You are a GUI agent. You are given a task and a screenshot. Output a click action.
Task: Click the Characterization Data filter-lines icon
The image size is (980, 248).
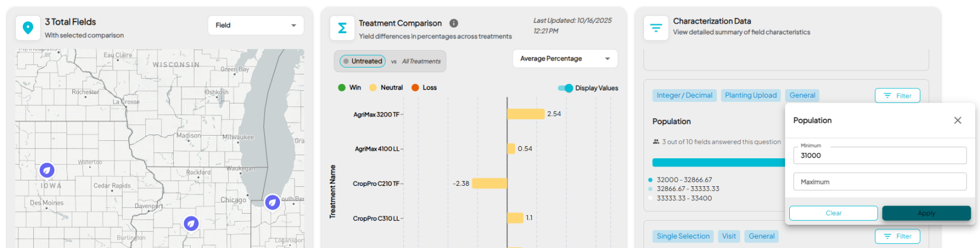coord(656,28)
